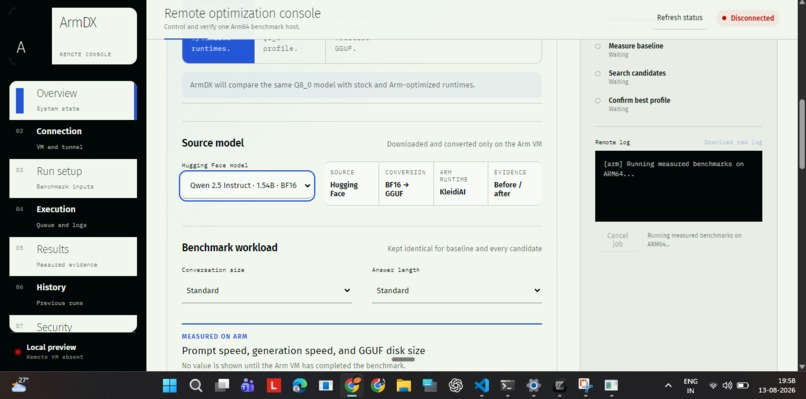The height and width of the screenshot is (399, 806).
Task: Open the ChatGPT app on the taskbar
Action: pos(455,385)
